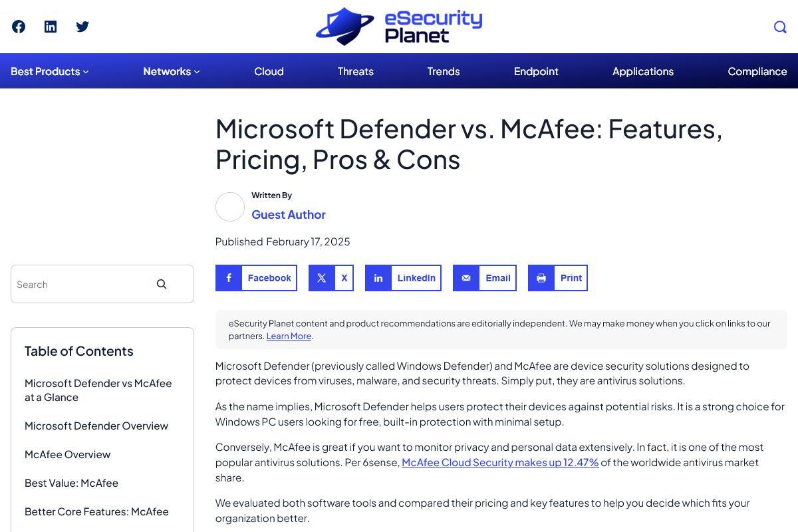Click the sidebar search magnifier icon
The image size is (798, 532).
pyautogui.click(x=162, y=284)
